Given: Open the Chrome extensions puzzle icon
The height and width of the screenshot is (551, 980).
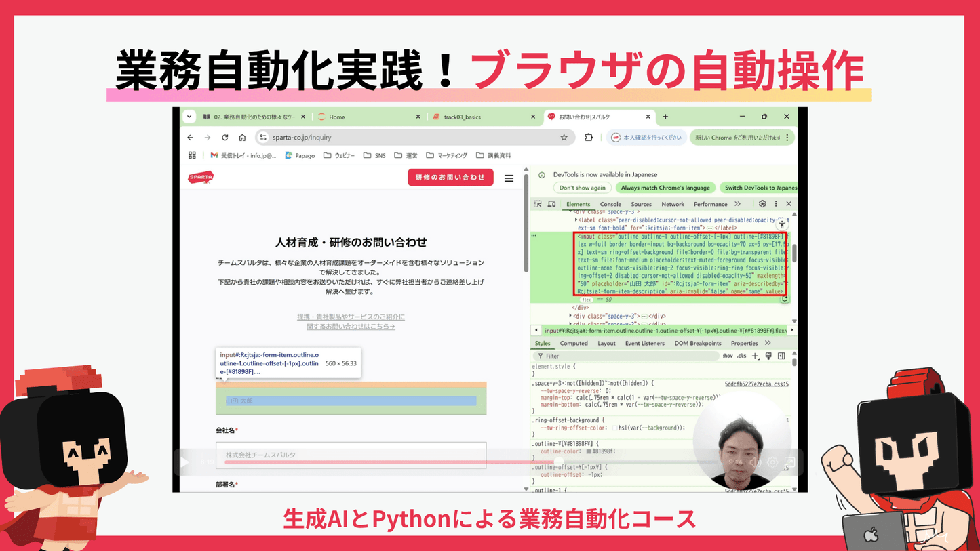Looking at the screenshot, I should (x=589, y=138).
